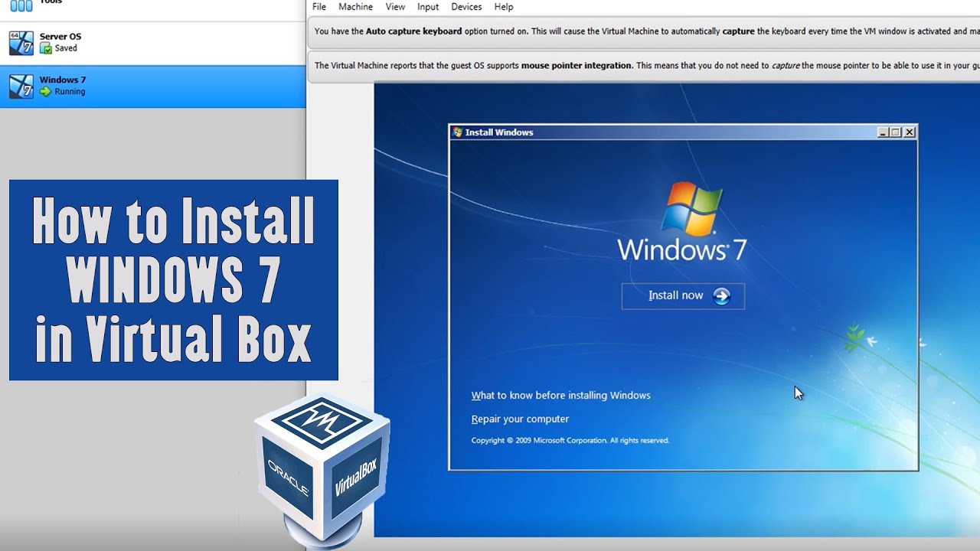Click the mouse pointer integration notification message
The height and width of the screenshot is (551, 980).
[x=644, y=66]
